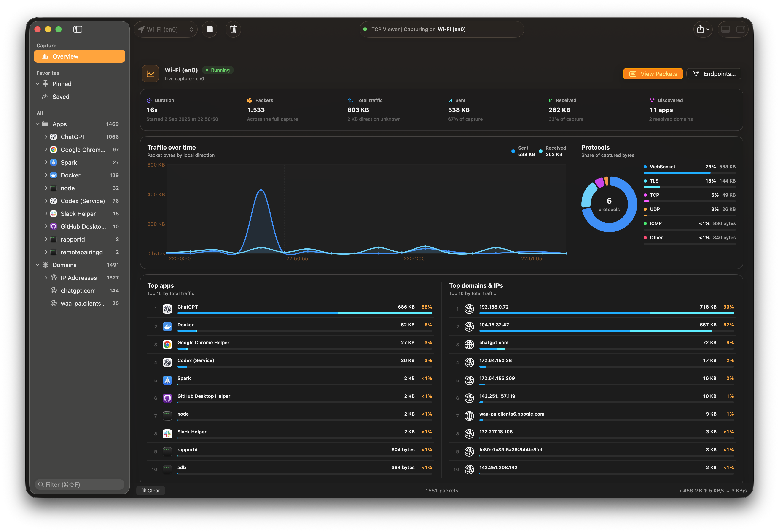Click the Packets box icon
The height and width of the screenshot is (532, 779).
click(x=250, y=101)
